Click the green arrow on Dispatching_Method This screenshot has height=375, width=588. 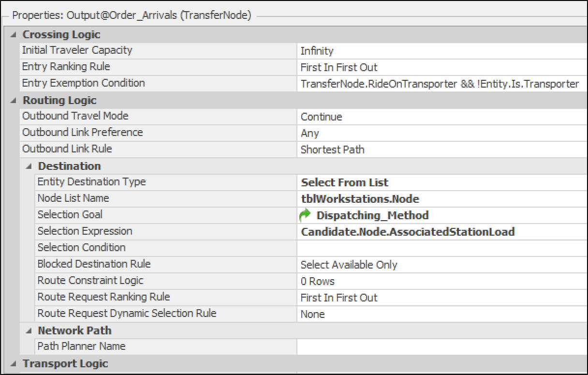(x=306, y=215)
